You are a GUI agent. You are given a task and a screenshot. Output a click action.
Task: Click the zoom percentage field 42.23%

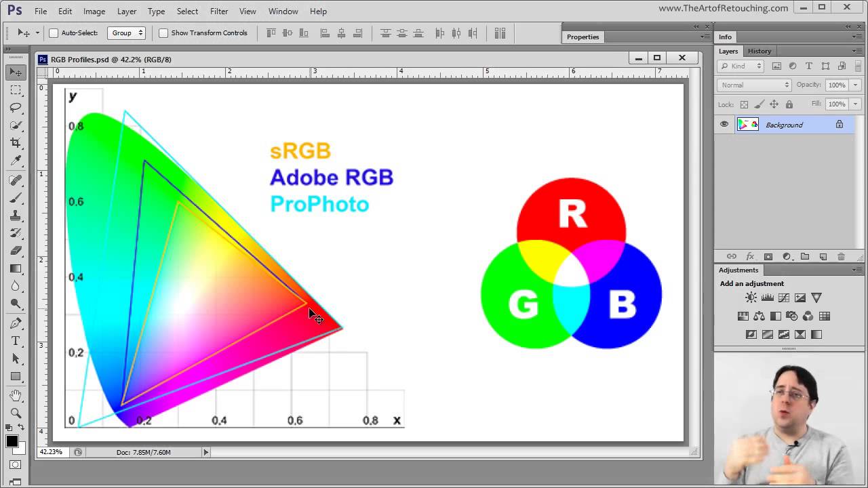tap(51, 452)
